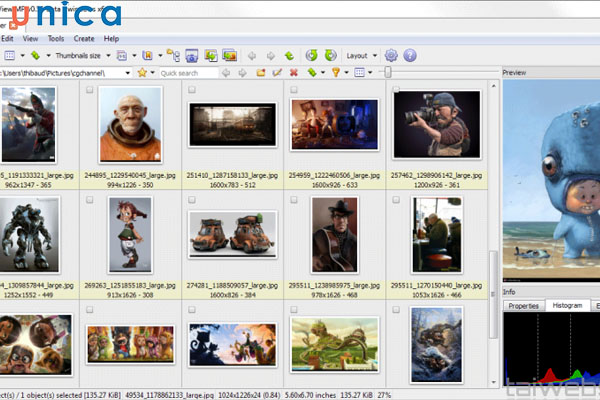600x400 pixels.
Task: Select the cowboy with guitar thumbnail
Action: coord(335,235)
